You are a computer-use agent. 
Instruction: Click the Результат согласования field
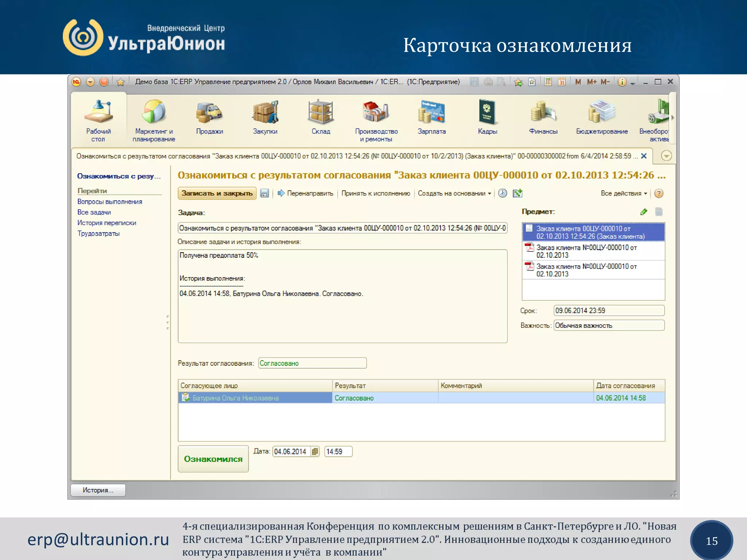312,363
